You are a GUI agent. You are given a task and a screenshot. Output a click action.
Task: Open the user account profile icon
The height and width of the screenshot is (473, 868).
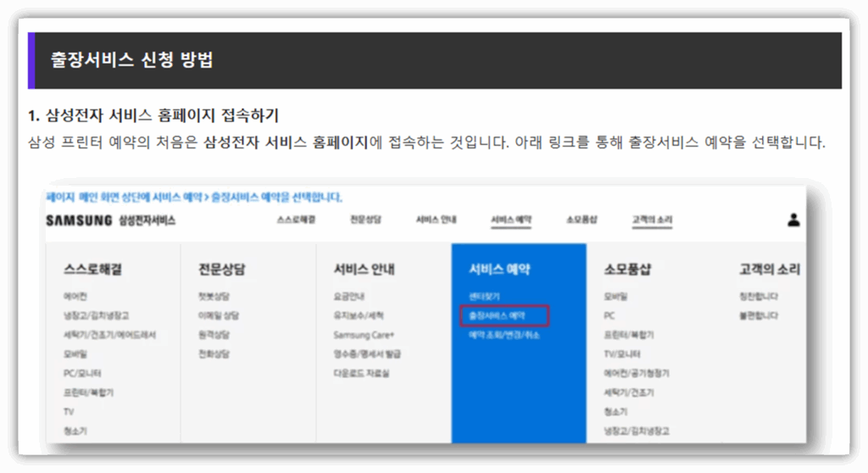click(x=793, y=220)
